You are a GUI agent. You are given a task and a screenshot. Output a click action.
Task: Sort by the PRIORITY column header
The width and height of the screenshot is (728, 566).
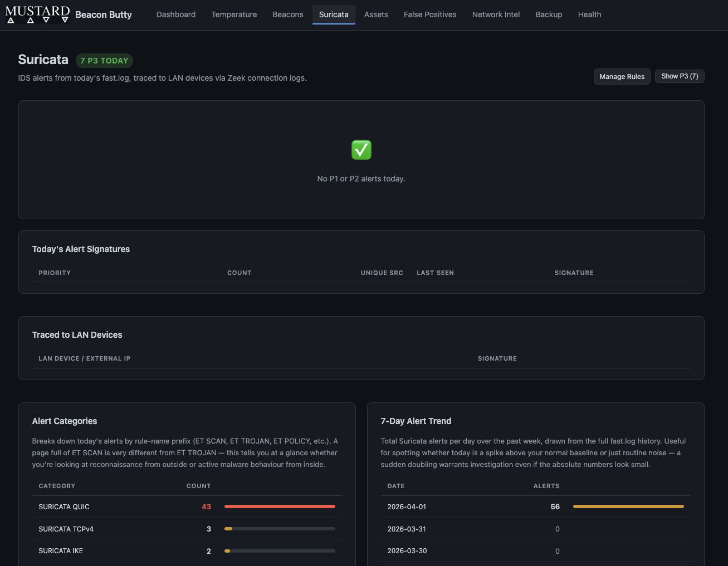tap(55, 273)
